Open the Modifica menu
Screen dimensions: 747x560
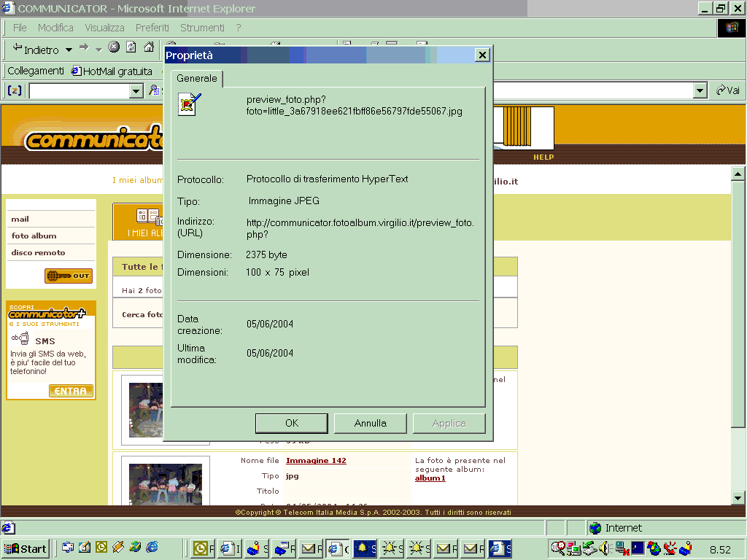55,28
